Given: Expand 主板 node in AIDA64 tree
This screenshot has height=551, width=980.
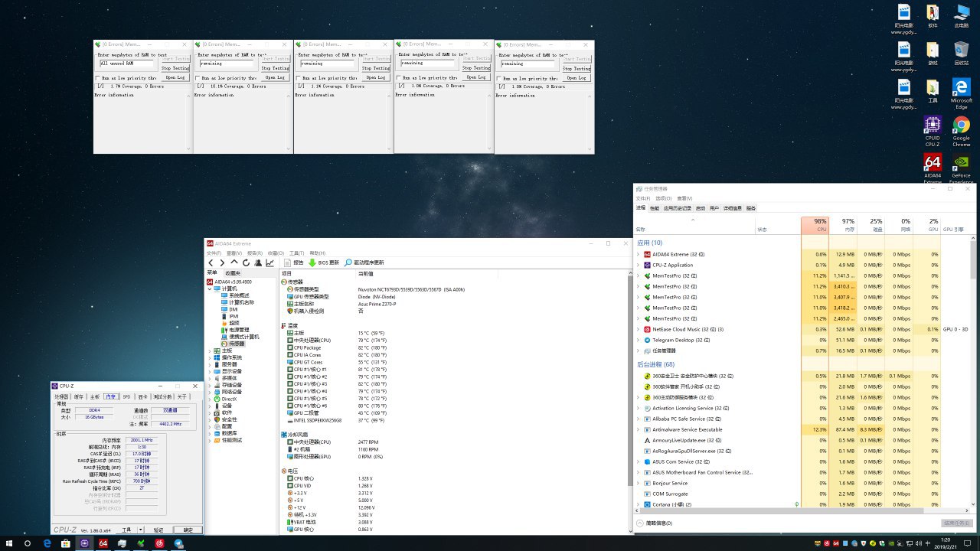Looking at the screenshot, I should pyautogui.click(x=211, y=350).
